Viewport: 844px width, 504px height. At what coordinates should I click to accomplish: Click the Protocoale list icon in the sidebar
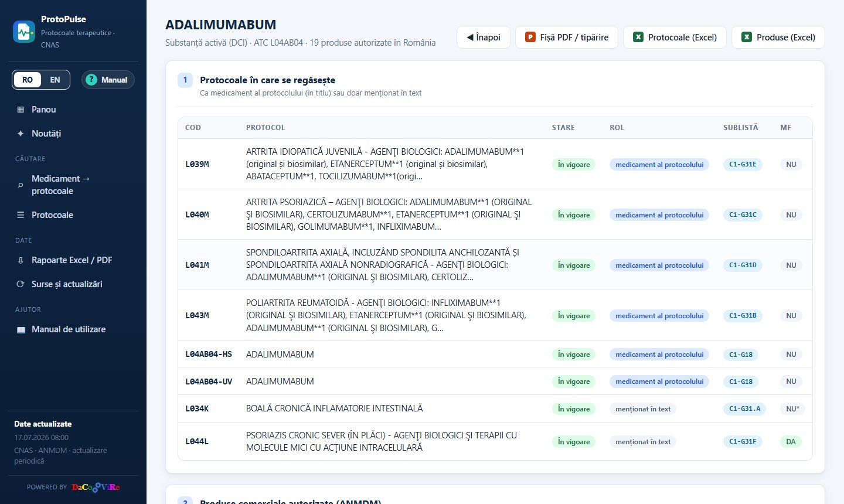pyautogui.click(x=21, y=215)
